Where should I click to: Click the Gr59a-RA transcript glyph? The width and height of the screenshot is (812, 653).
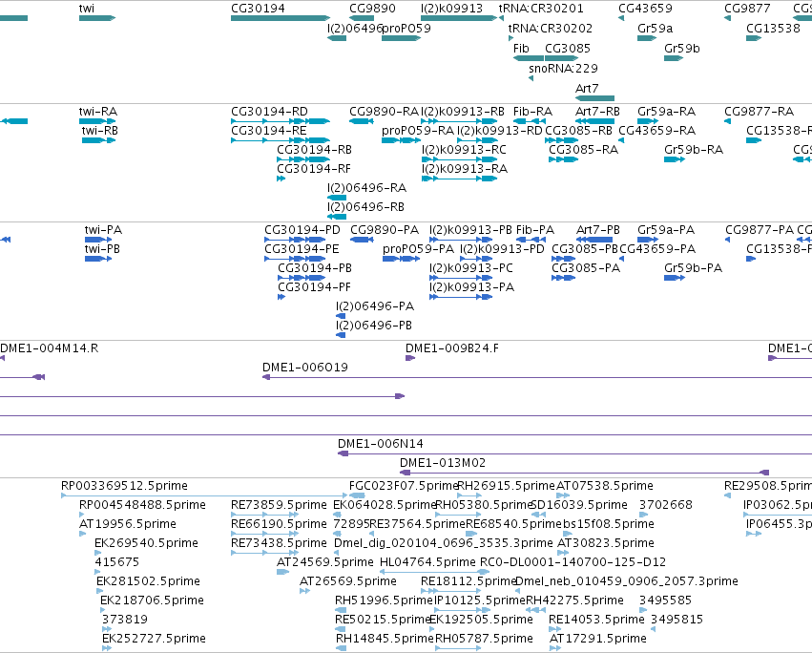[648, 121]
